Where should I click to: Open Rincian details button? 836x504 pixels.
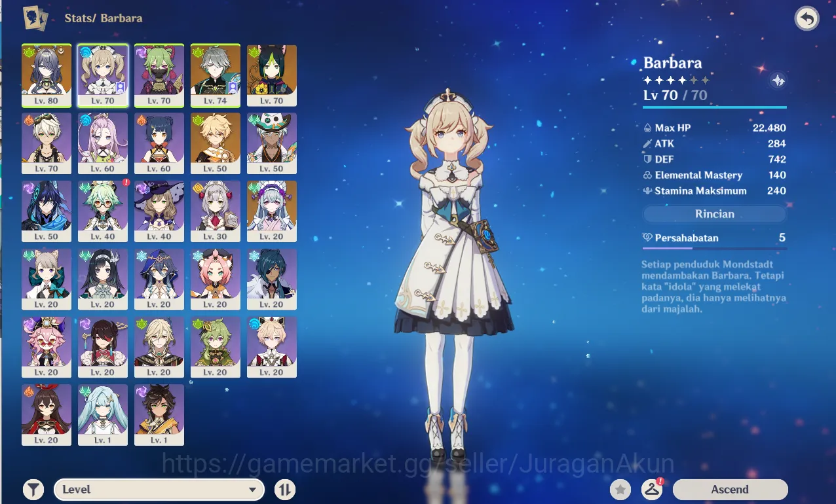[x=715, y=214]
